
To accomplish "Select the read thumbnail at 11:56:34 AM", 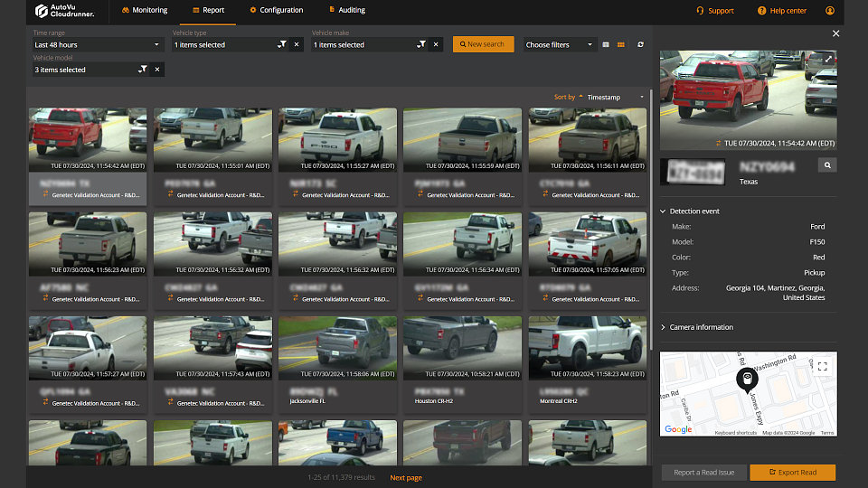I will tap(462, 244).
